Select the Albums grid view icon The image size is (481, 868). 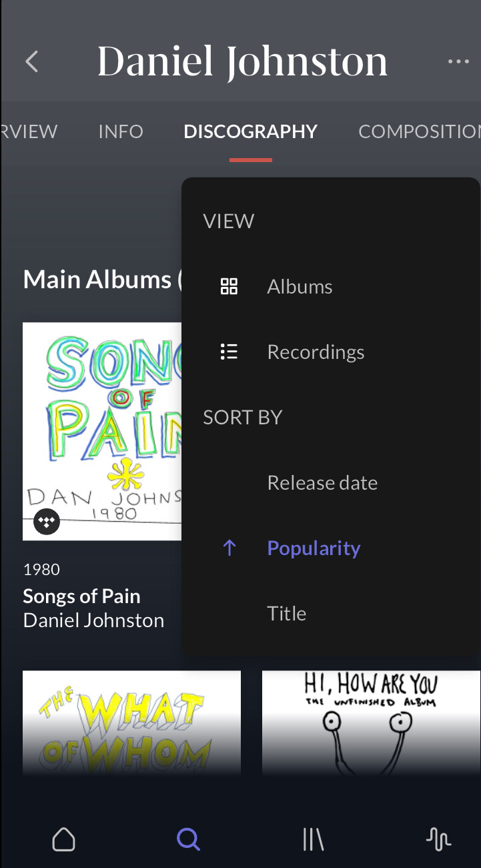point(229,287)
